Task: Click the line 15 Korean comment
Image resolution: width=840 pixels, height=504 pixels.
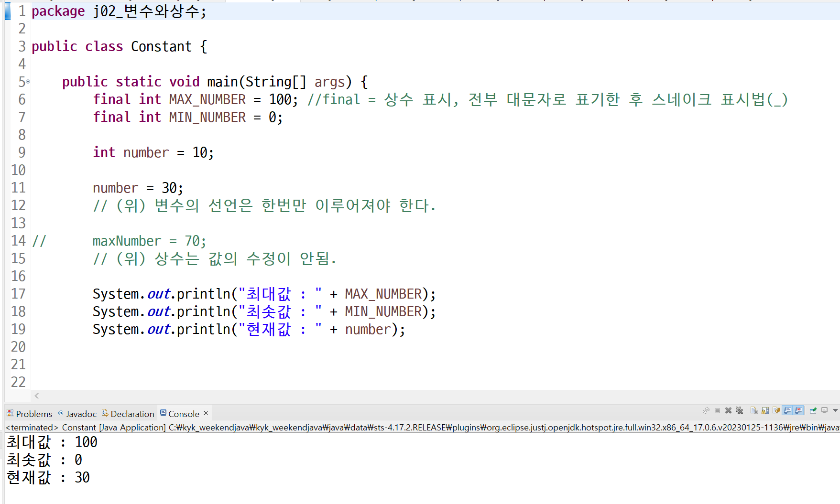Action: pos(215,258)
